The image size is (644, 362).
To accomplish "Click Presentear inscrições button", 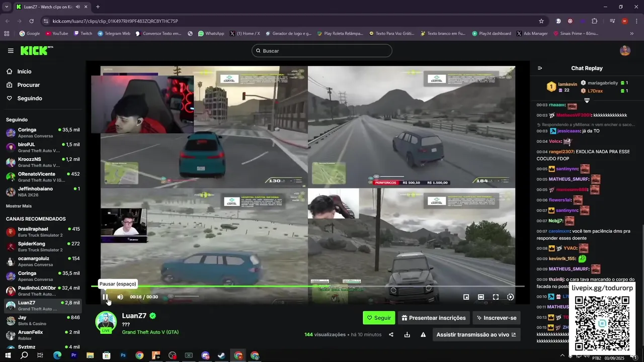I will coord(434,318).
